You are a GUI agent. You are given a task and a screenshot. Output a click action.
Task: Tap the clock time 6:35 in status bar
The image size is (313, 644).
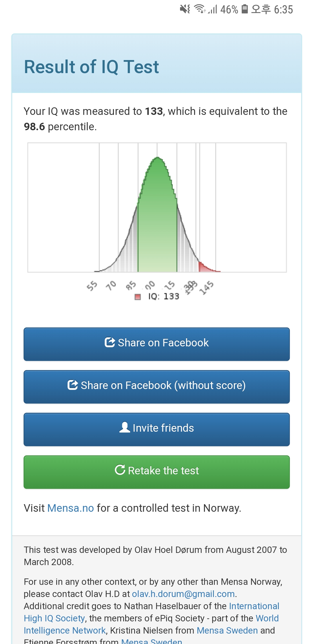pyautogui.click(x=283, y=10)
